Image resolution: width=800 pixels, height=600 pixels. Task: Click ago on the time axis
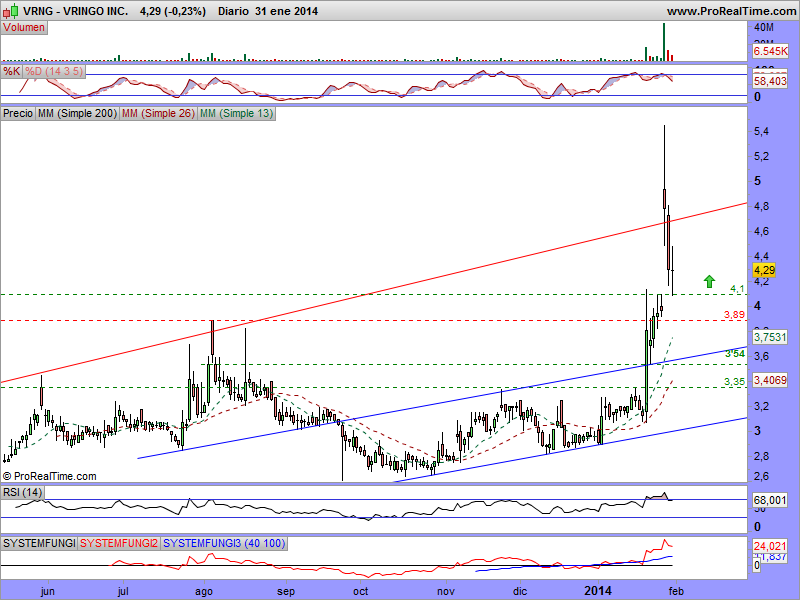pyautogui.click(x=204, y=591)
